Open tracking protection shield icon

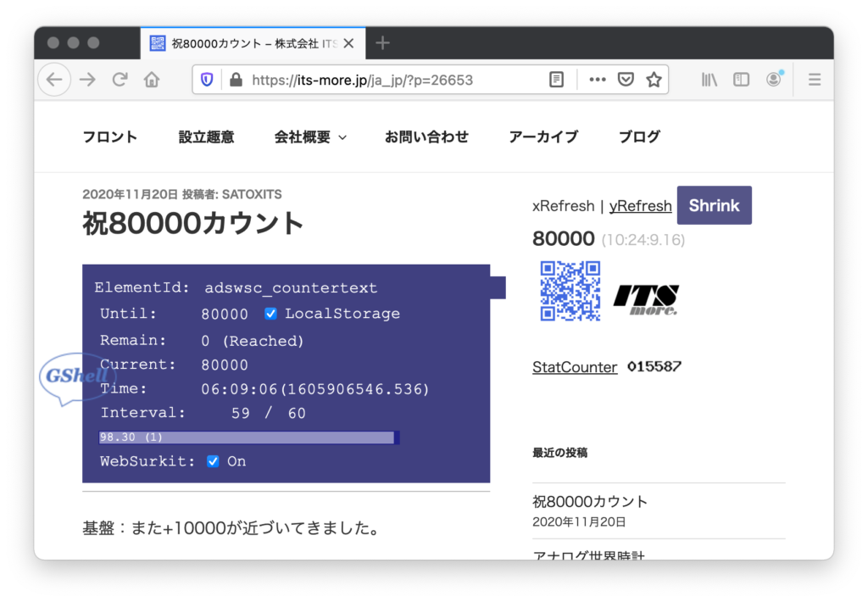[207, 80]
